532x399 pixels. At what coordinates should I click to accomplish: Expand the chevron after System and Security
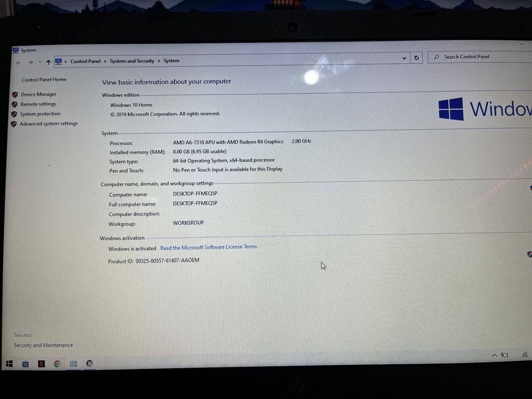pos(159,61)
